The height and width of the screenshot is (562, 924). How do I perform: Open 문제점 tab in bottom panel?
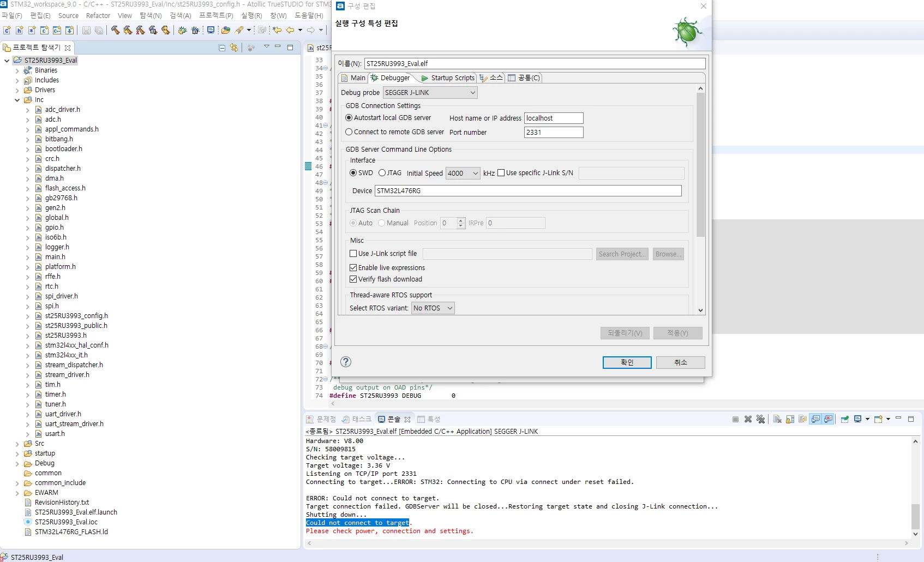pyautogui.click(x=321, y=419)
